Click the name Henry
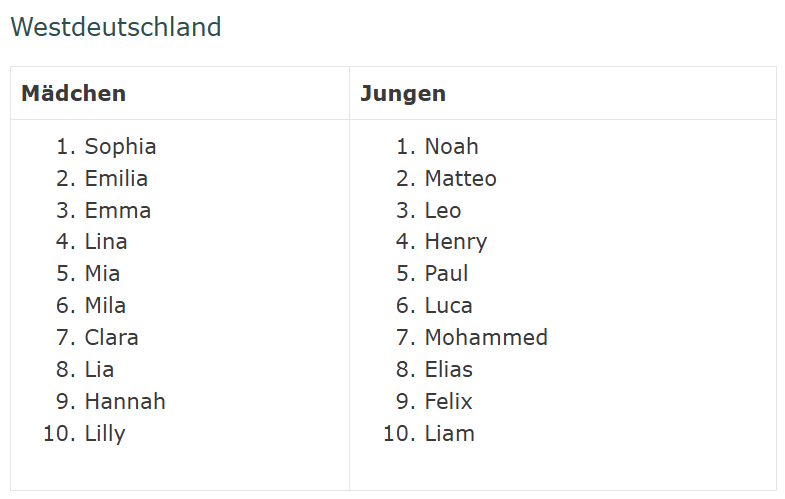 point(455,242)
